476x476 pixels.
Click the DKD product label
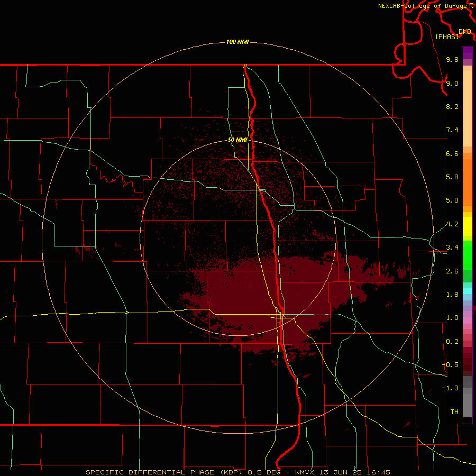click(465, 32)
